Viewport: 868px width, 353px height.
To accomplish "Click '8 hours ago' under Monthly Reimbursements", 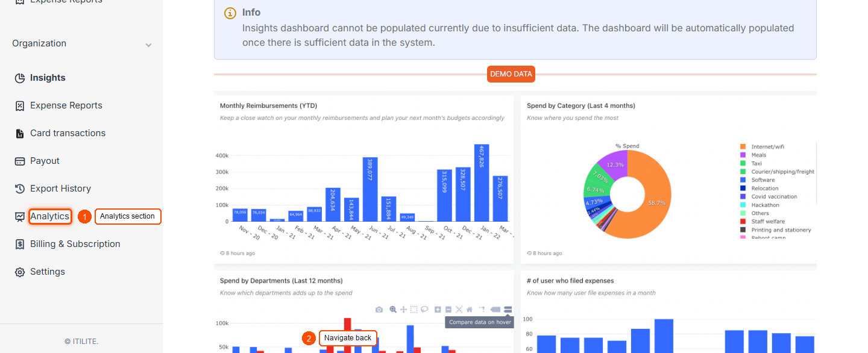I will pos(240,253).
